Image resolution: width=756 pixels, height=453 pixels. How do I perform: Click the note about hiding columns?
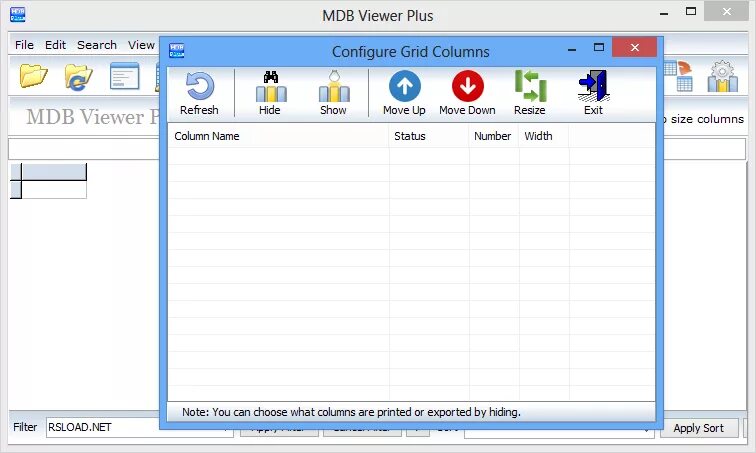(x=351, y=412)
